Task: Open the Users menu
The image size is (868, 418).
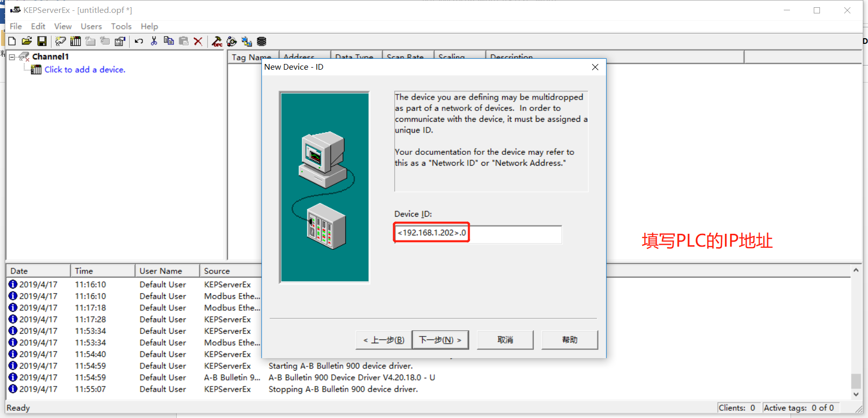Action: (x=91, y=26)
